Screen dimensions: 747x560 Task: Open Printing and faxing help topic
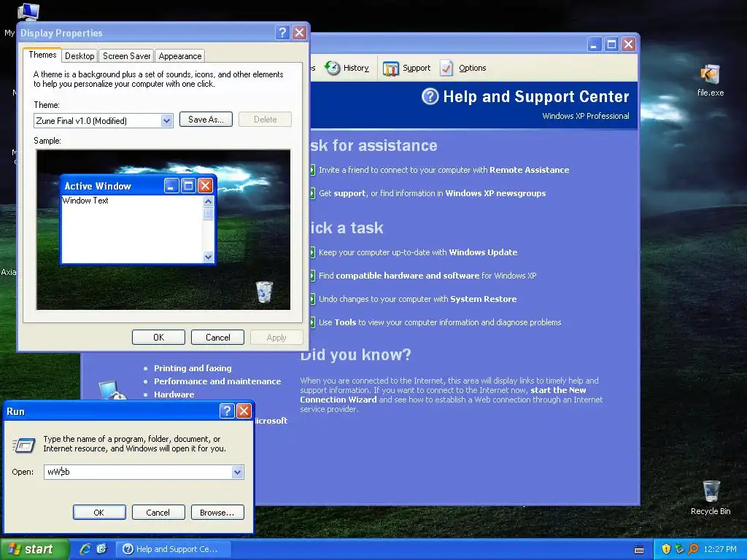[x=193, y=368]
